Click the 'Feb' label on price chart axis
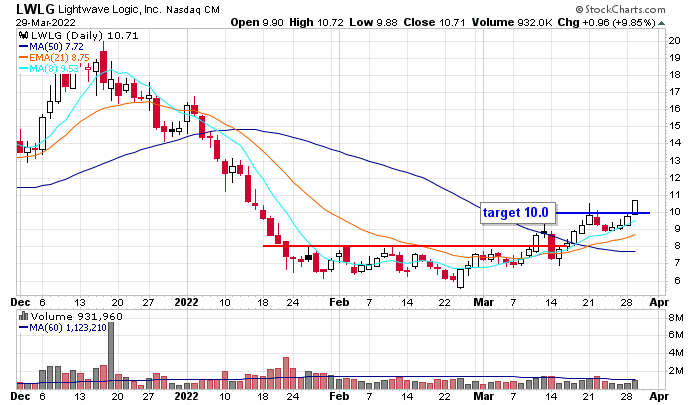 click(339, 302)
